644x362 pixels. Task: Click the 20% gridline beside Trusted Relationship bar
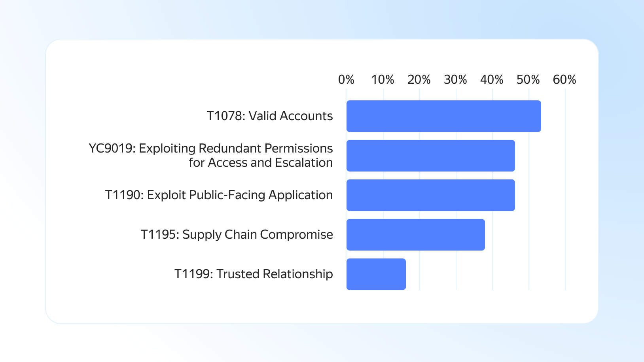420,274
